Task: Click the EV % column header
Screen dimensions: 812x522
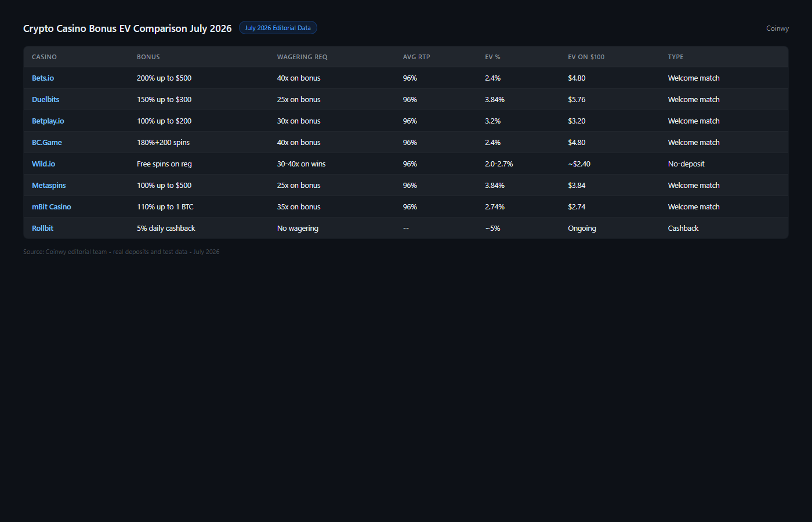Action: click(x=492, y=57)
